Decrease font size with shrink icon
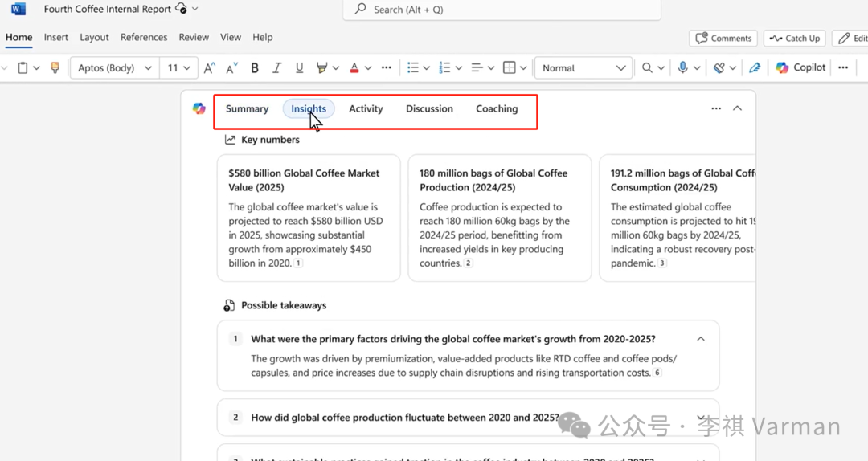The image size is (868, 461). click(x=232, y=68)
